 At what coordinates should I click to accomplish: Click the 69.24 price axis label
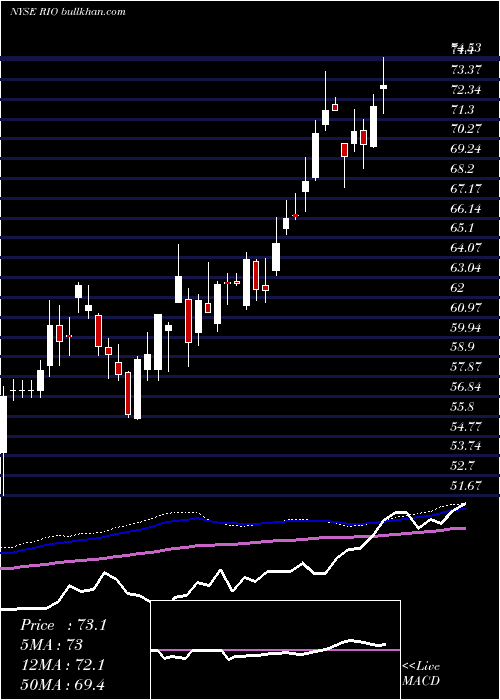click(x=467, y=149)
